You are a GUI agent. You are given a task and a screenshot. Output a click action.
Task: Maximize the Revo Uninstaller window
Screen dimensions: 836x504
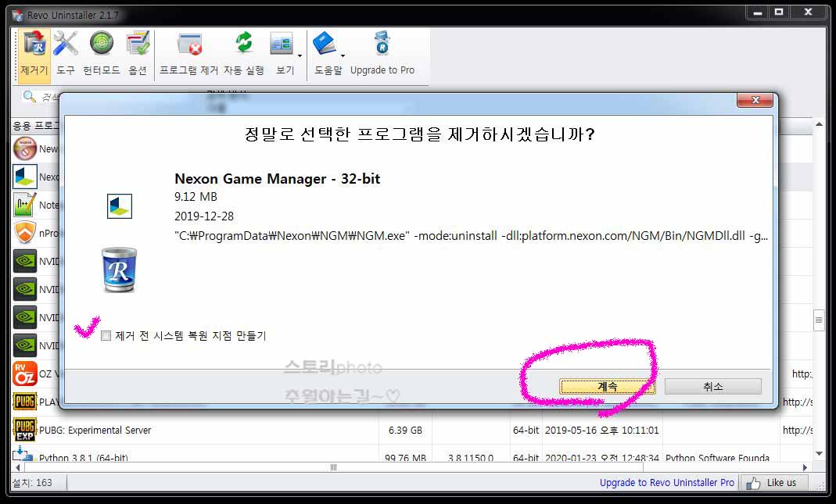779,12
